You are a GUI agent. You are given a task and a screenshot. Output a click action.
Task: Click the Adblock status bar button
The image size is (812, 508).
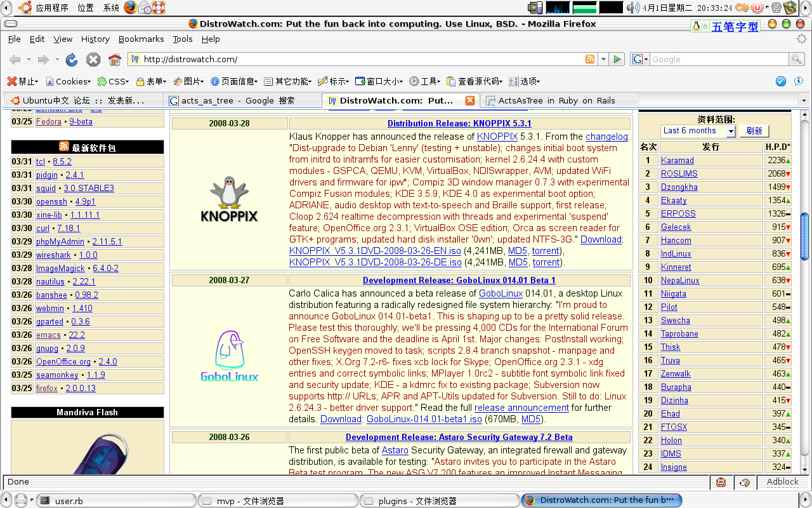point(783,482)
